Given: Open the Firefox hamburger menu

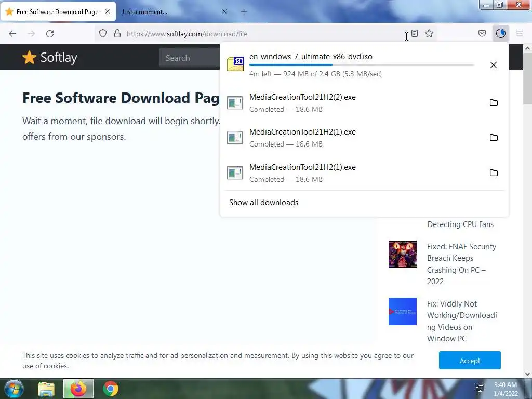Looking at the screenshot, I should (520, 33).
